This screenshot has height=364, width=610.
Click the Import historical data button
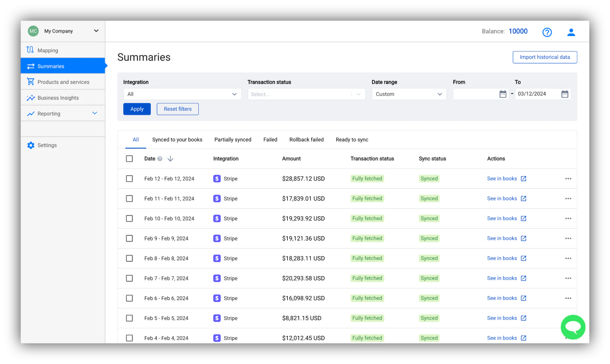tap(545, 57)
